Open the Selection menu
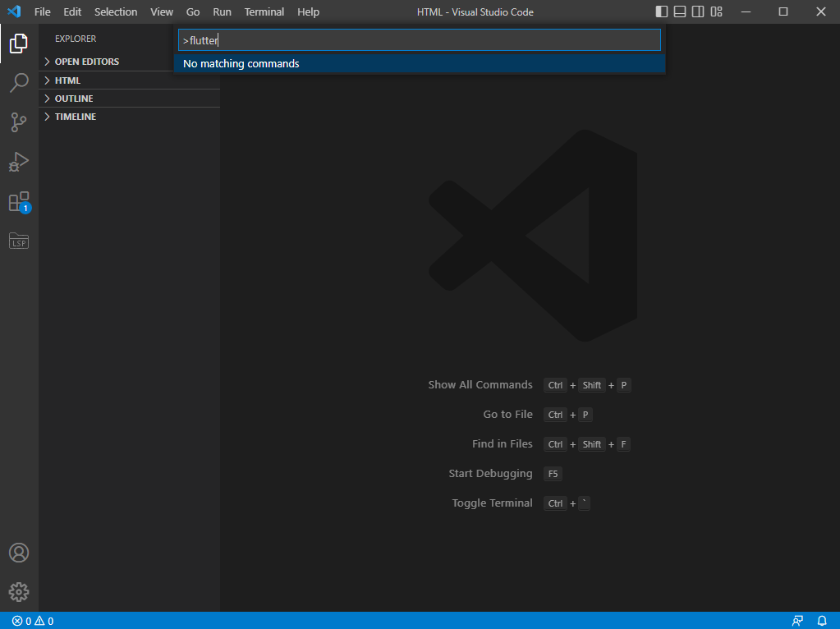 pyautogui.click(x=116, y=11)
